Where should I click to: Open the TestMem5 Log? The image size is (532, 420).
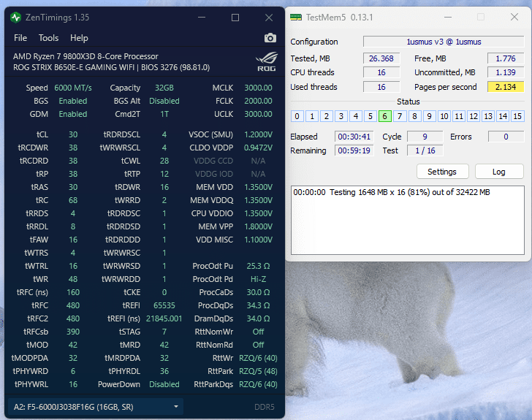[x=498, y=172]
